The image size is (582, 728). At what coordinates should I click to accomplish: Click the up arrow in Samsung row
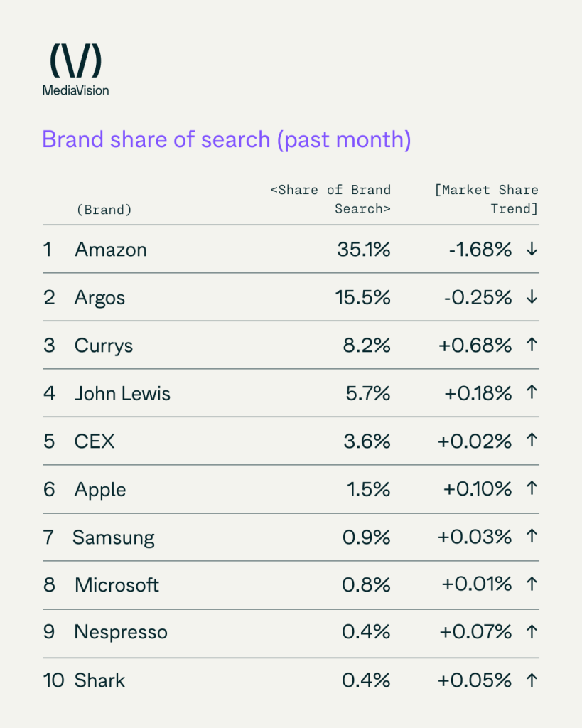pyautogui.click(x=531, y=537)
